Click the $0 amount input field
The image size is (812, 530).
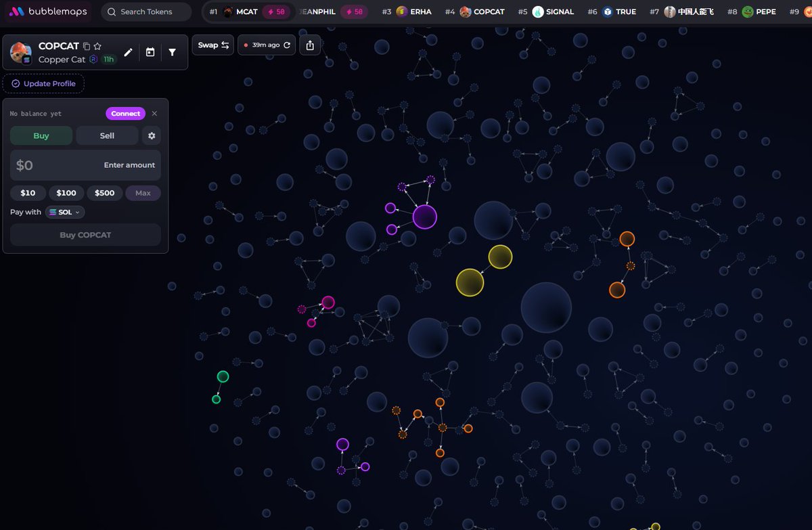tap(85, 165)
